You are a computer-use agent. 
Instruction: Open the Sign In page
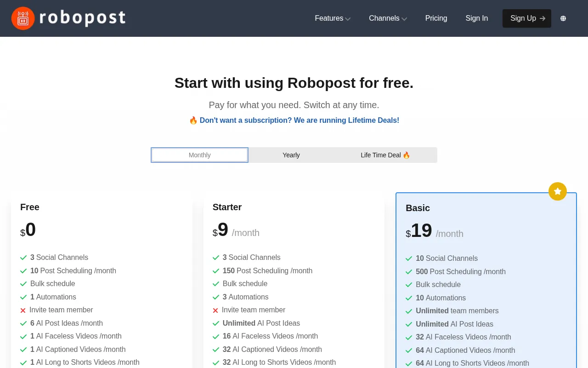[x=476, y=18]
